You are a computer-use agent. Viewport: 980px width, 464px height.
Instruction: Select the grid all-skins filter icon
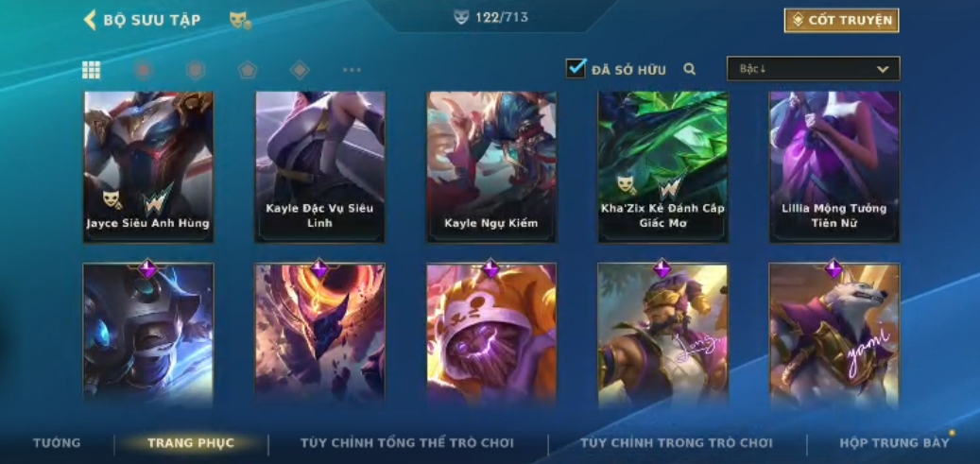[x=92, y=70]
